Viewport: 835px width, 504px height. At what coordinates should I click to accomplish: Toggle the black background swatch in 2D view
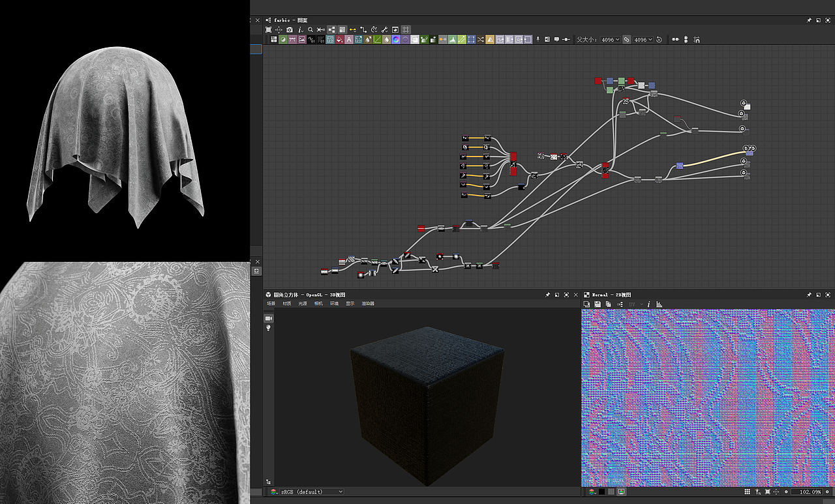[601, 492]
